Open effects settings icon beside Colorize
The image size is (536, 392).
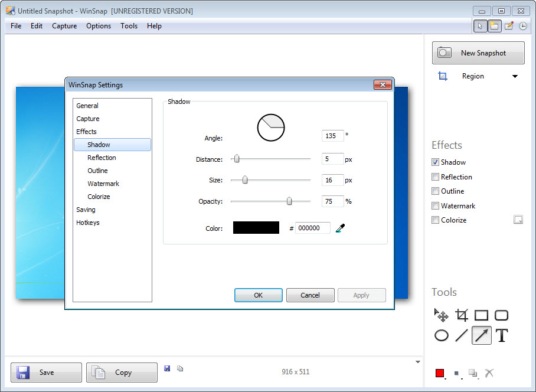(518, 220)
